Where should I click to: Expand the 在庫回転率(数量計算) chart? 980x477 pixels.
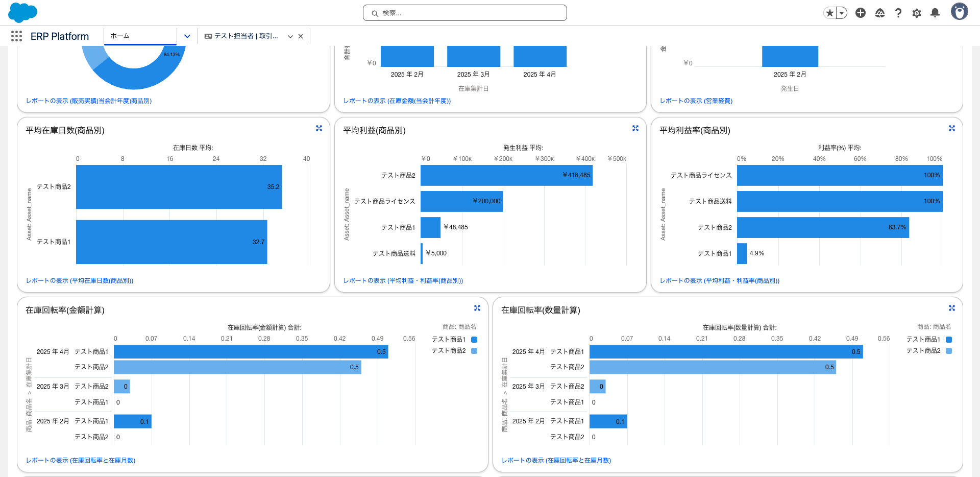(952, 308)
